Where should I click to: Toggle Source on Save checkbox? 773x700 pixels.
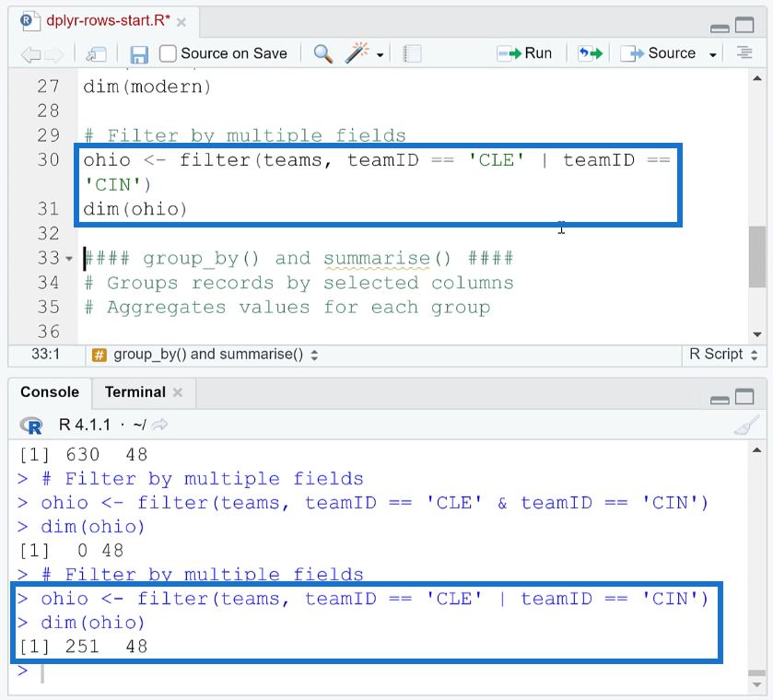coord(168,53)
